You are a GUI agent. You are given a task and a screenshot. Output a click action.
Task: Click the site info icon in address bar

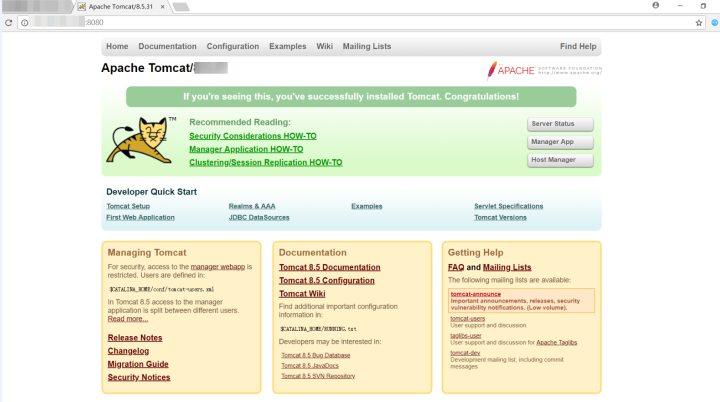coord(25,23)
